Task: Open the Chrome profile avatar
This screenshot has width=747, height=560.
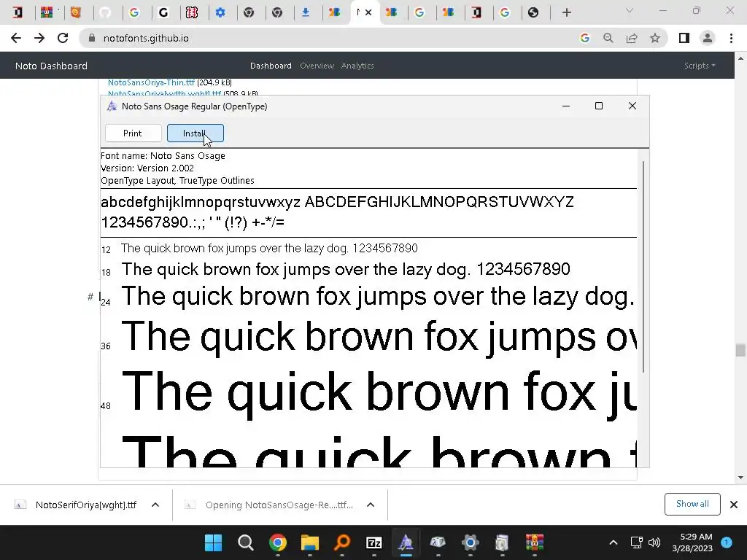Action: [708, 38]
